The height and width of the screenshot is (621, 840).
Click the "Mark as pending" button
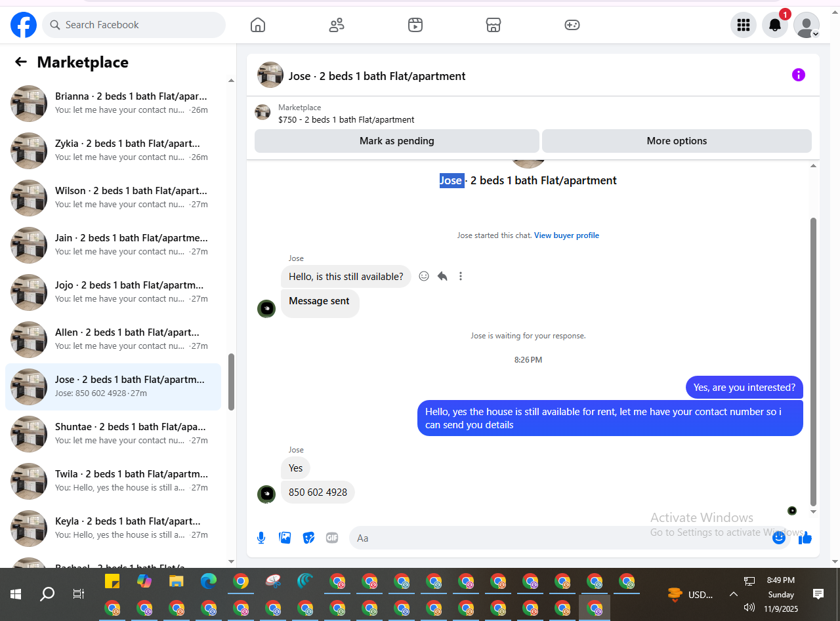pos(397,141)
